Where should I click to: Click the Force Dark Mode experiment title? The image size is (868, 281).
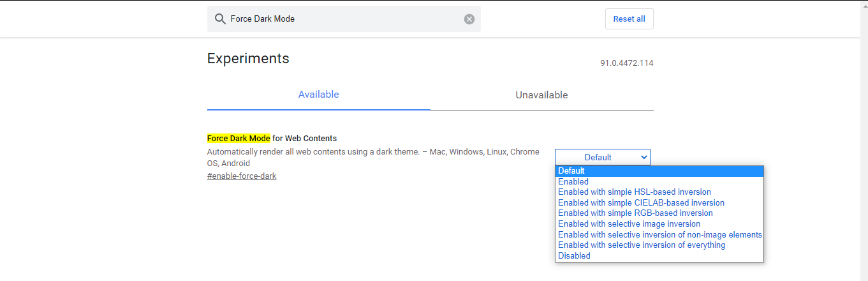(x=272, y=139)
